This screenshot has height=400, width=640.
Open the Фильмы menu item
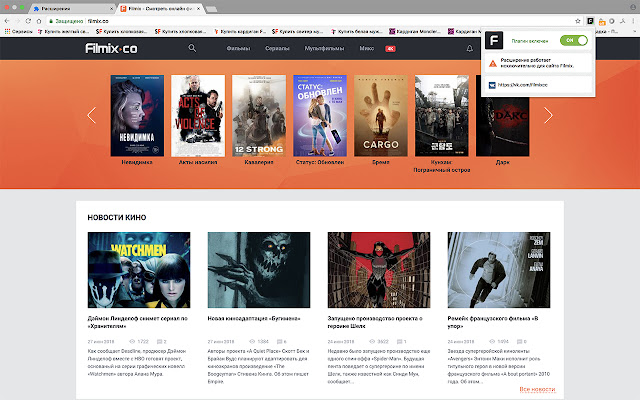pos(238,48)
